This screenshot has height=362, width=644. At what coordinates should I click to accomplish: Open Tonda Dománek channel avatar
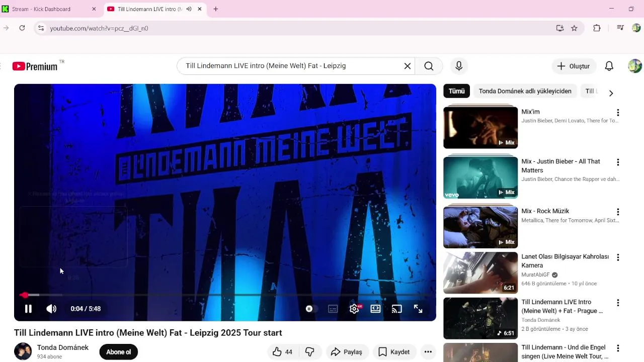coord(23,351)
